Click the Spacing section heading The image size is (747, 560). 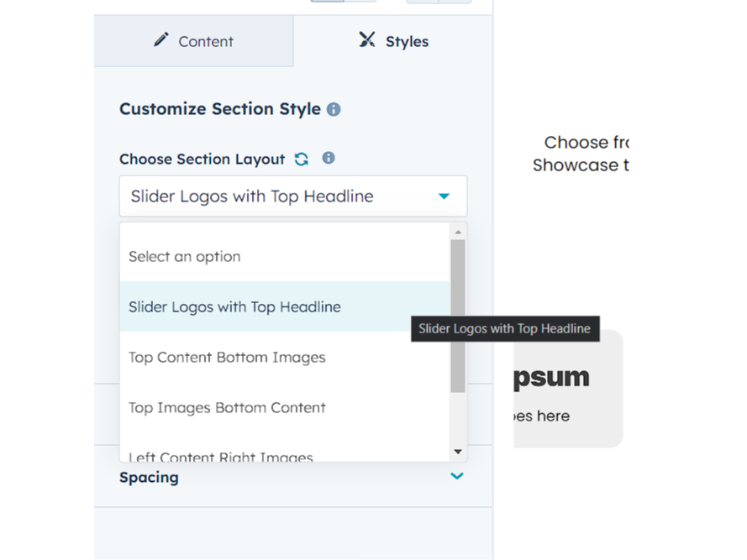pos(150,477)
